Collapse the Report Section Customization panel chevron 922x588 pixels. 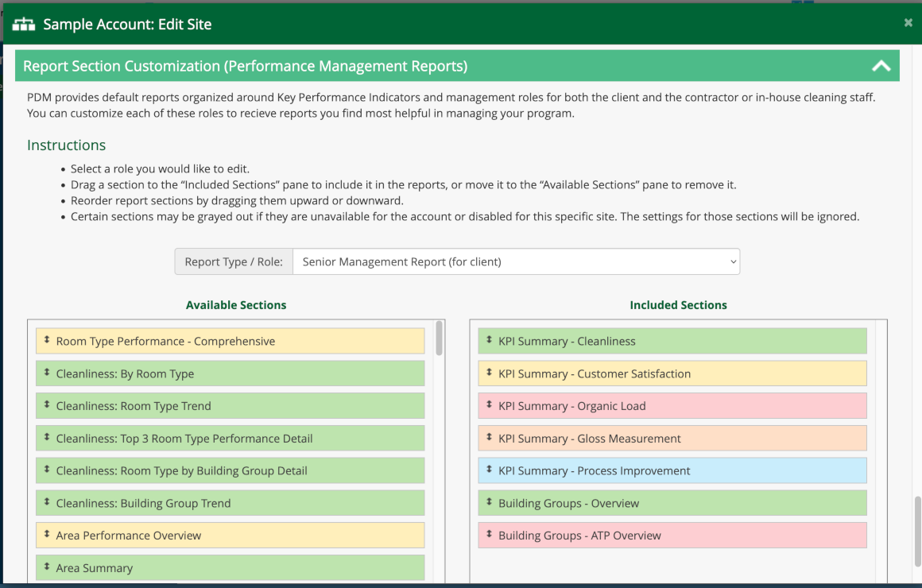click(x=881, y=67)
